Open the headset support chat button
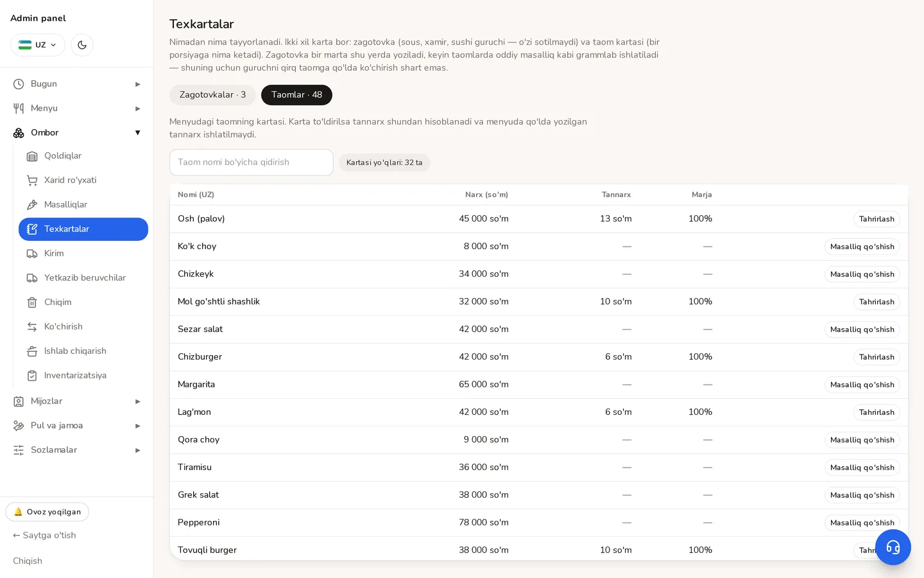Image resolution: width=924 pixels, height=578 pixels. [893, 547]
